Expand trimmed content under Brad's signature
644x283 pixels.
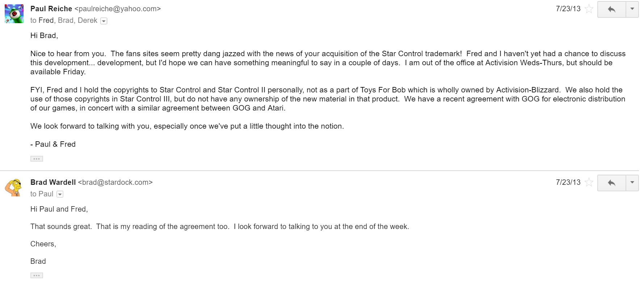pyautogui.click(x=37, y=275)
